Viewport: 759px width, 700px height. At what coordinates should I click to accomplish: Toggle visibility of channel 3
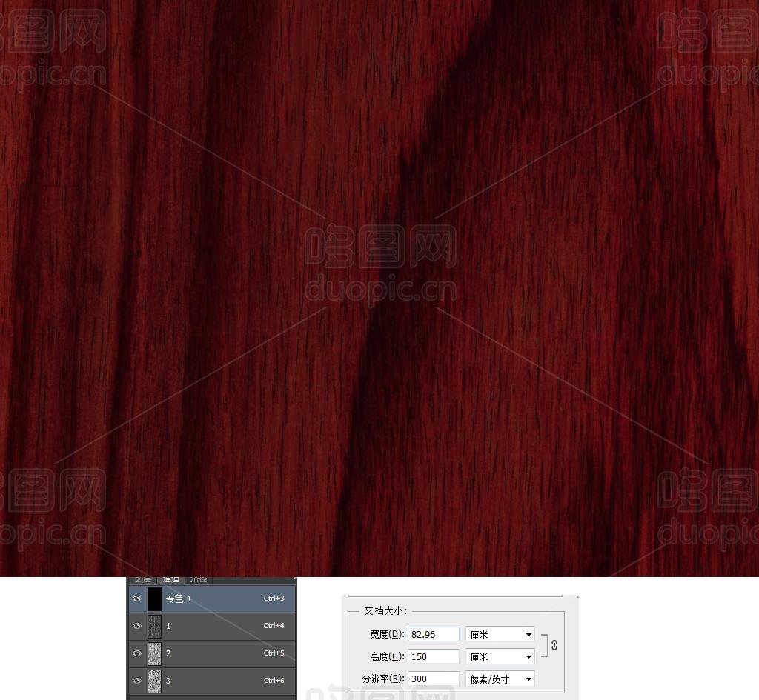tap(137, 681)
